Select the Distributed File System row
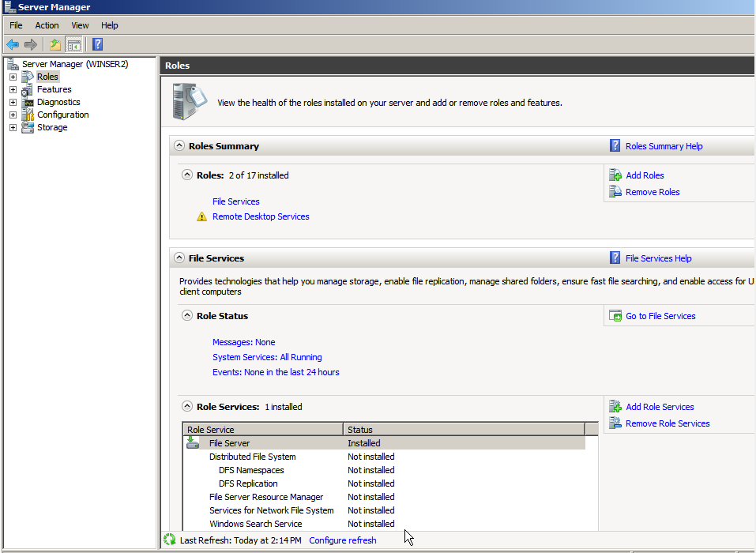The height and width of the screenshot is (553, 756). [384, 456]
